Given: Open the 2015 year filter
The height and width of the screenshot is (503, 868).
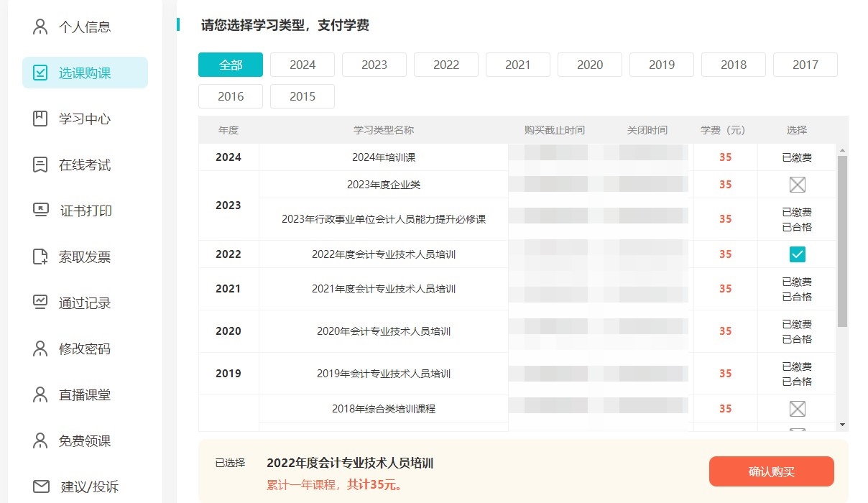Looking at the screenshot, I should pos(302,96).
